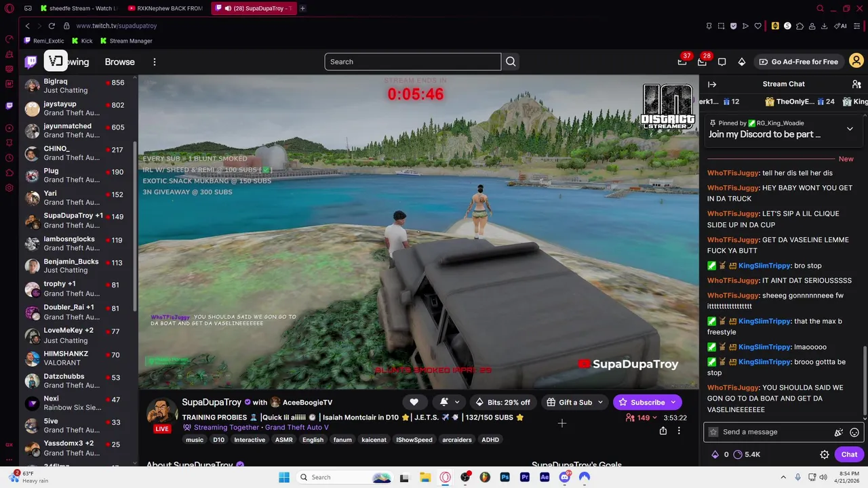Open Opera AI assistant button
This screenshot has width=868, height=488.
coord(841,26)
